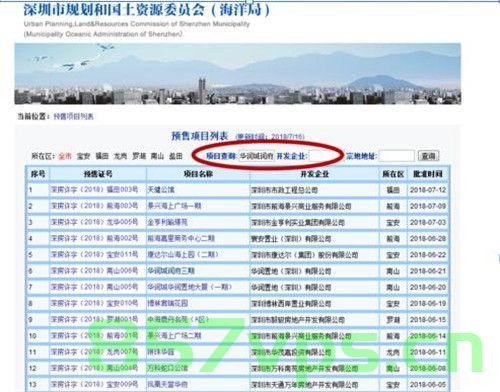Open the project name link in row 13
The width and height of the screenshot is (500, 392).
click(168, 384)
